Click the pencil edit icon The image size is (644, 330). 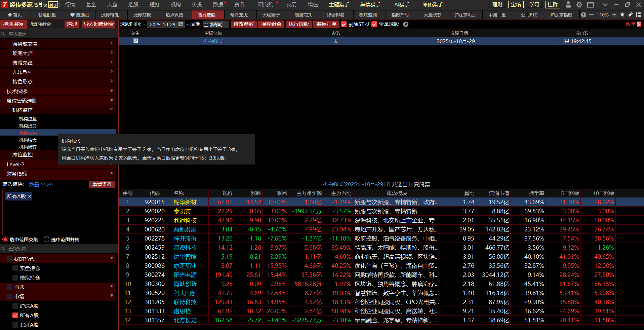click(631, 15)
